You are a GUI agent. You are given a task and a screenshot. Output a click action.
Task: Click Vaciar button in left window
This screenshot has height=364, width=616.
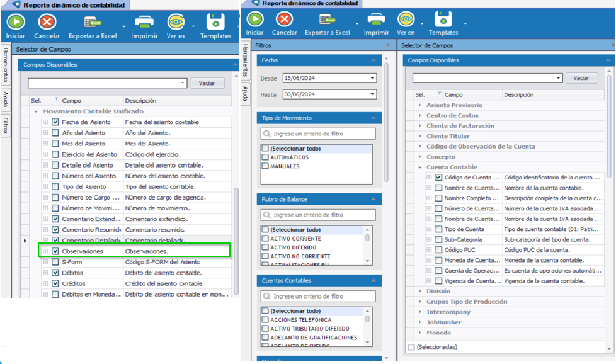208,83
